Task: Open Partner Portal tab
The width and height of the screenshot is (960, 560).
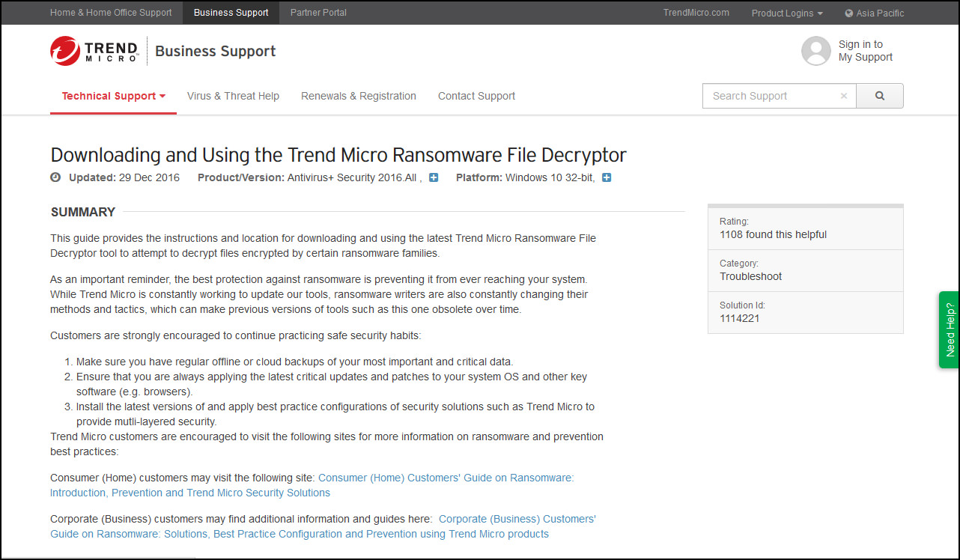Action: coord(318,13)
